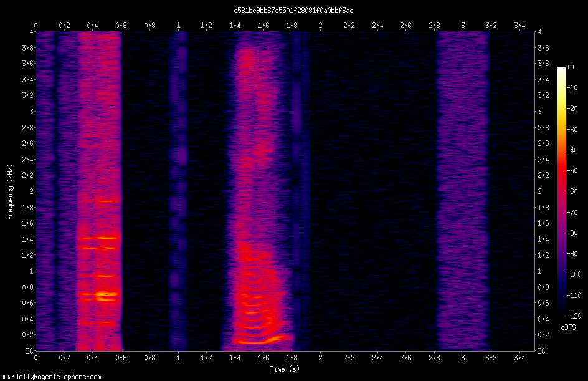
Task: Select the "-120" color scale label
Action: click(574, 316)
